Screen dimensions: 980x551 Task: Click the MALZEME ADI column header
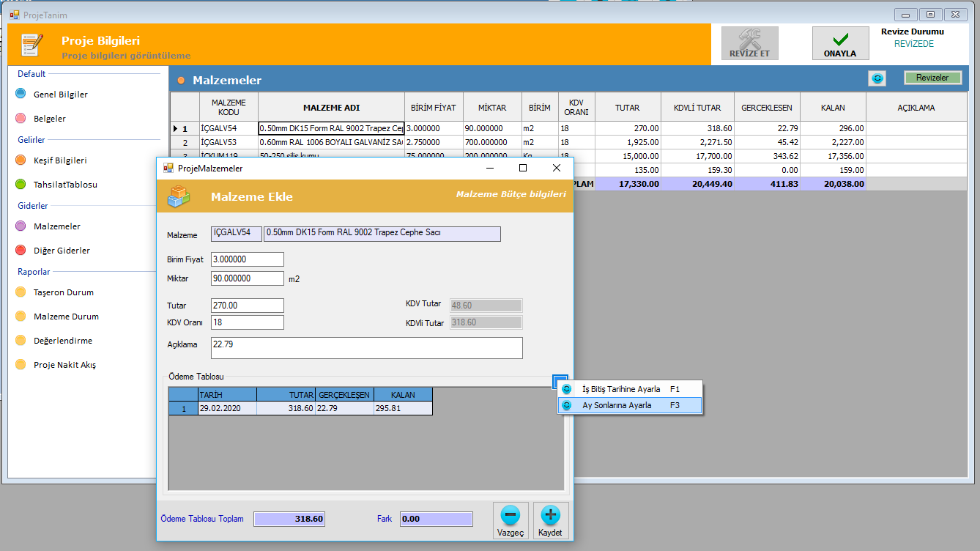(x=332, y=107)
